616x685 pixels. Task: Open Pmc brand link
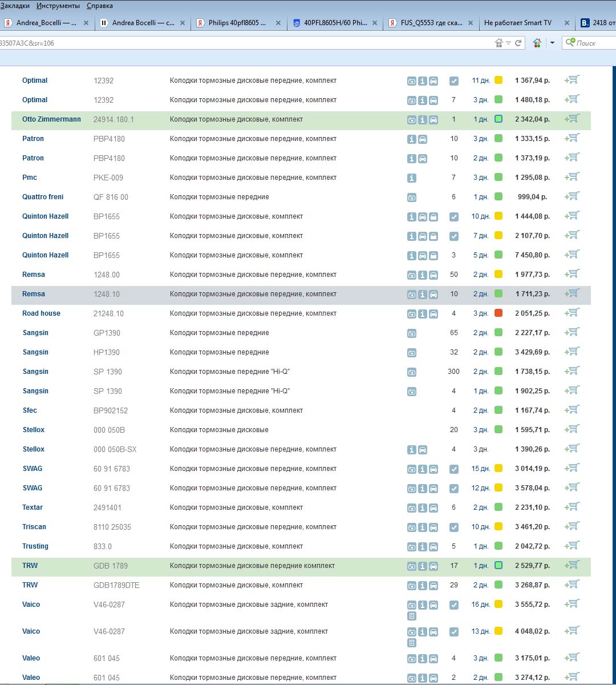coord(30,178)
